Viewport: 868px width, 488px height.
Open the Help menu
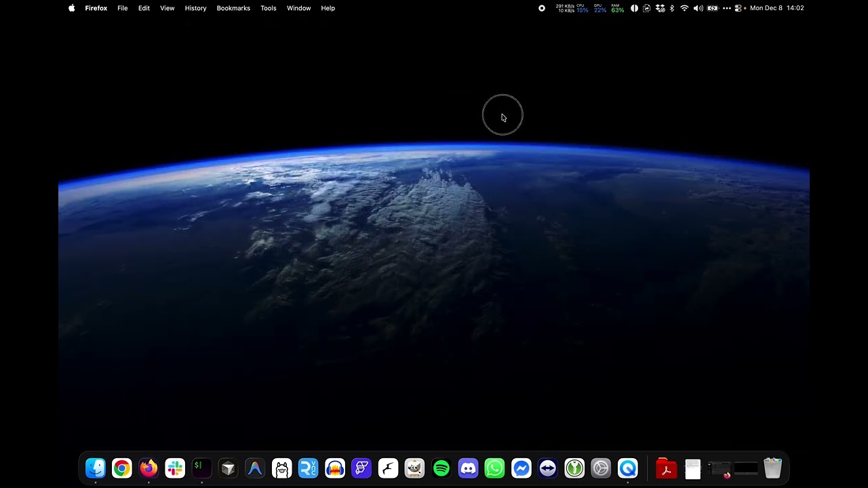click(328, 8)
